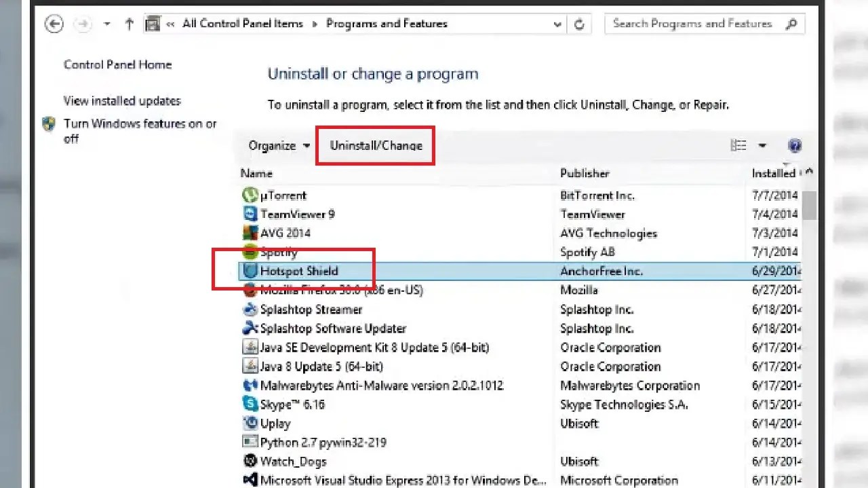The image size is (868, 488).
Task: Select the µTorrent entry name
Action: point(283,195)
